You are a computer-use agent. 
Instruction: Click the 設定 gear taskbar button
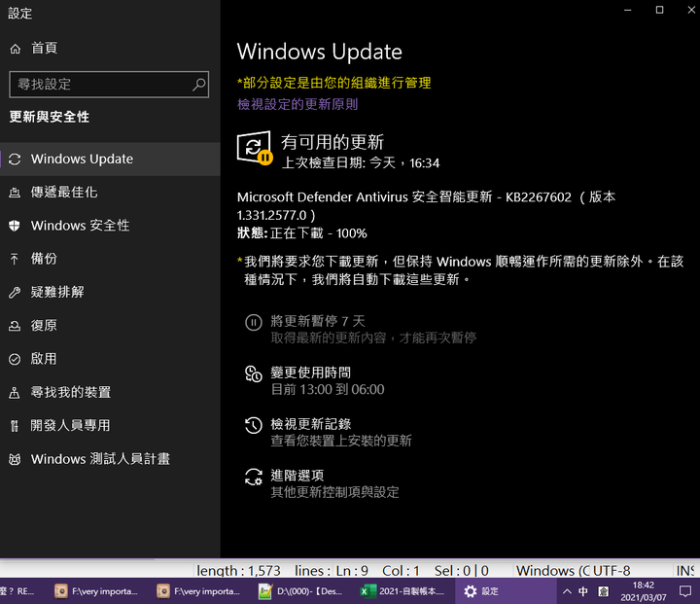coord(506,591)
